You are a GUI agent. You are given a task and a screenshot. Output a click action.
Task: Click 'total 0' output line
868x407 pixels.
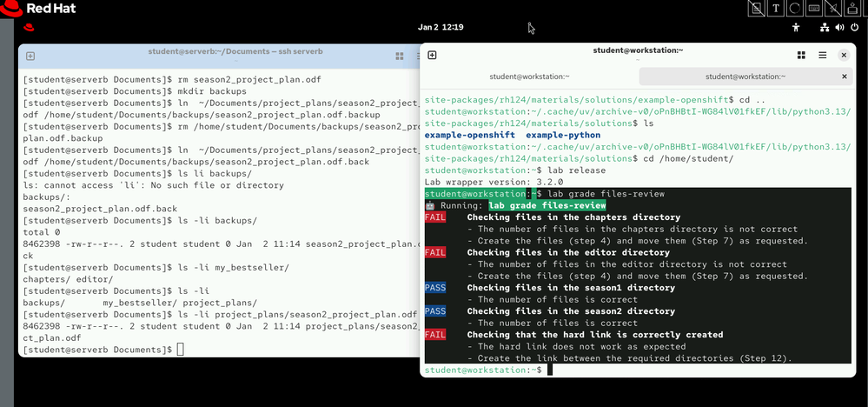(x=42, y=232)
